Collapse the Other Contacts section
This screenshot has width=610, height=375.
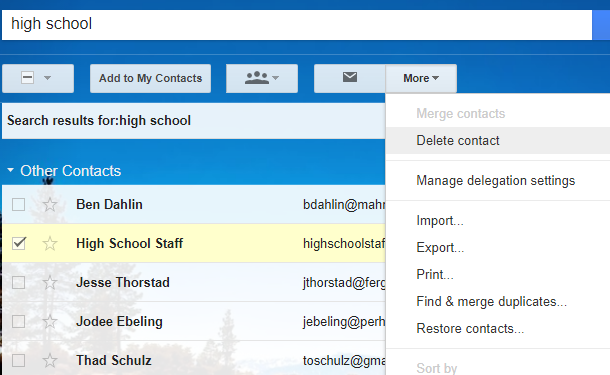(x=11, y=170)
